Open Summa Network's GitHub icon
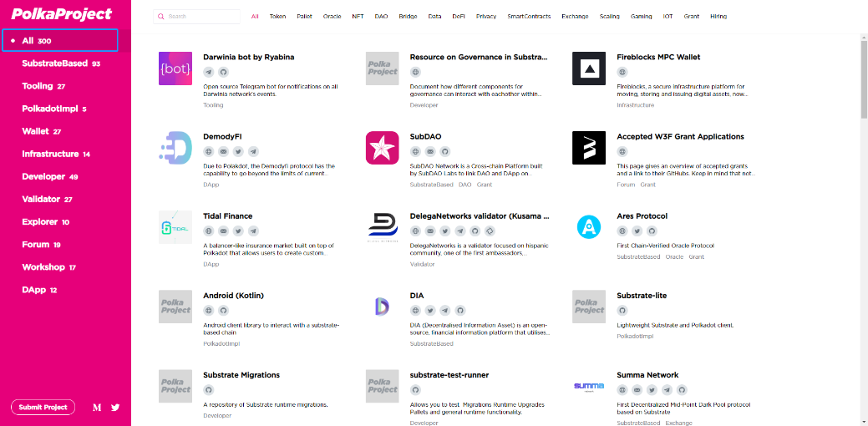868x426 pixels. [682, 390]
